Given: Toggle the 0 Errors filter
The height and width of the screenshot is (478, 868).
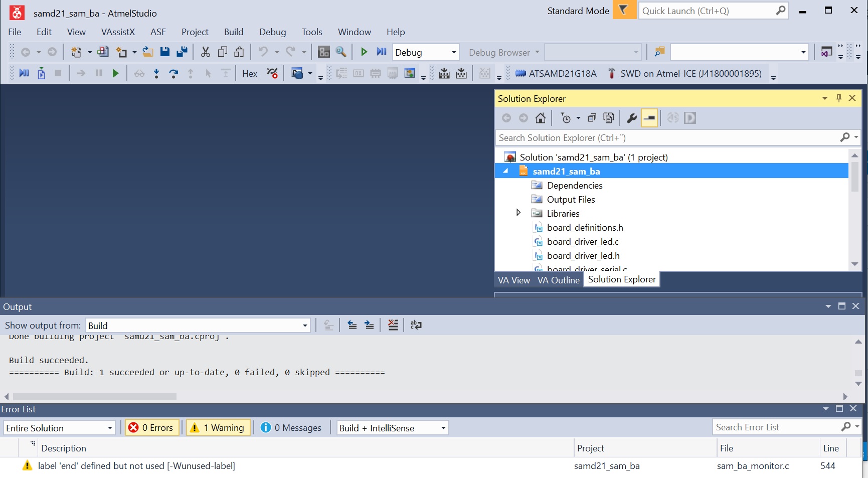Looking at the screenshot, I should pyautogui.click(x=152, y=427).
